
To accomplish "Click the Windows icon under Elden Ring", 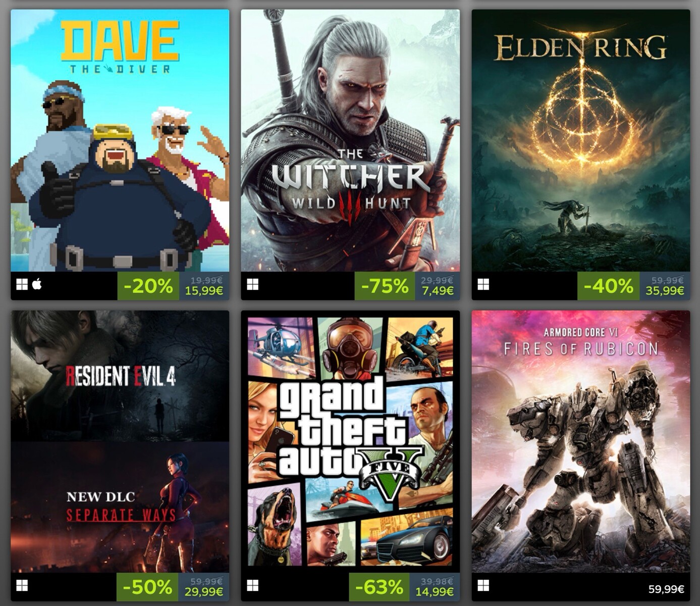I will pos(483,285).
